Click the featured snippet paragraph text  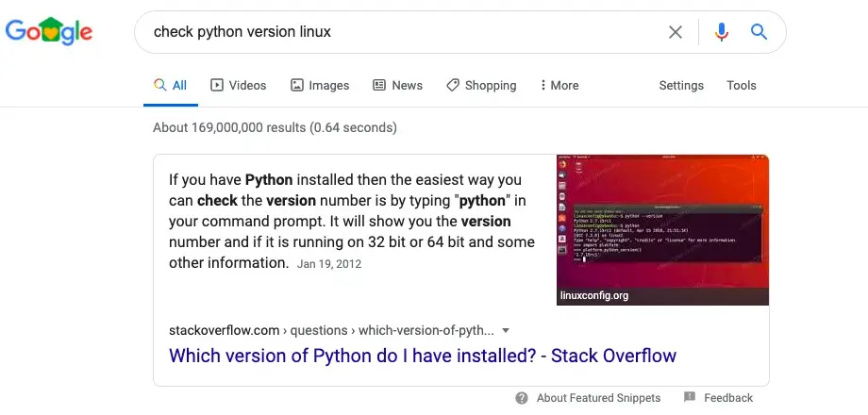click(352, 222)
